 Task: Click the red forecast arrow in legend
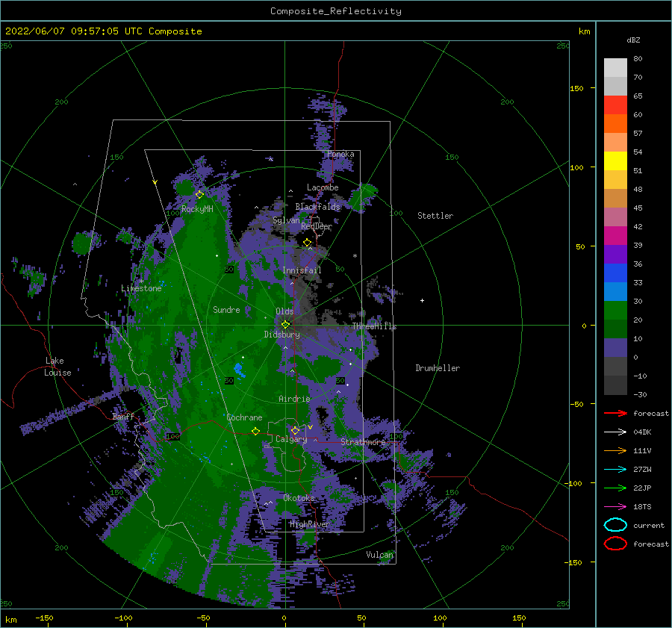point(615,413)
